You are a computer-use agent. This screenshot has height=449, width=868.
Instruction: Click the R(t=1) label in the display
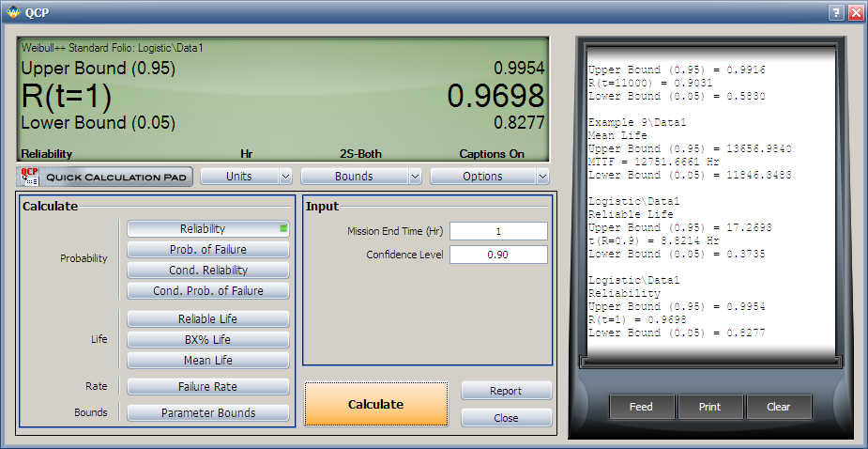pos(67,96)
